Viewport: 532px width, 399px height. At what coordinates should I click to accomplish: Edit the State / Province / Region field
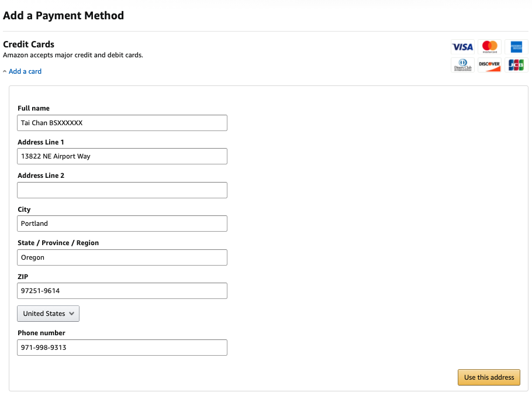122,257
